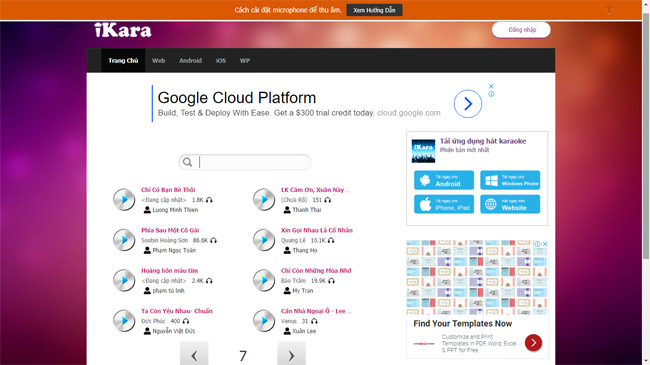Click Google Cloud Platform ad arrow
650x365 pixels.
pyautogui.click(x=468, y=104)
